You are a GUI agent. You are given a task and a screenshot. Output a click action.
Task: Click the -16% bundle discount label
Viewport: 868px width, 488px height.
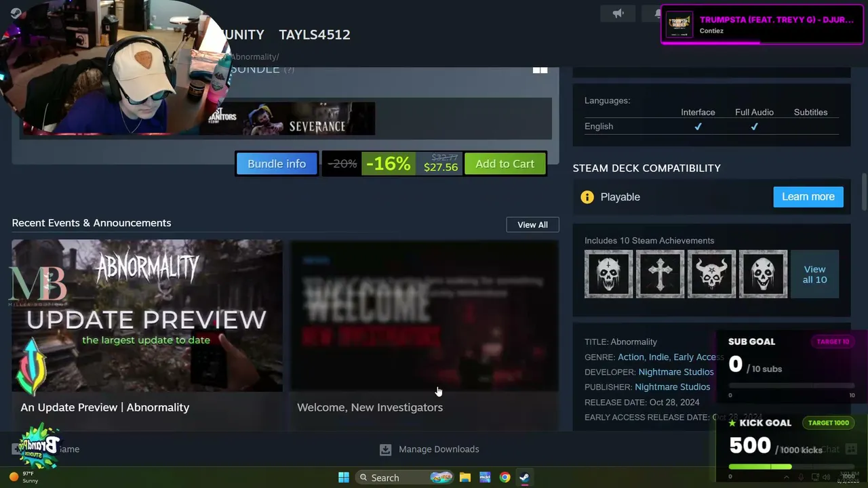[x=388, y=164]
